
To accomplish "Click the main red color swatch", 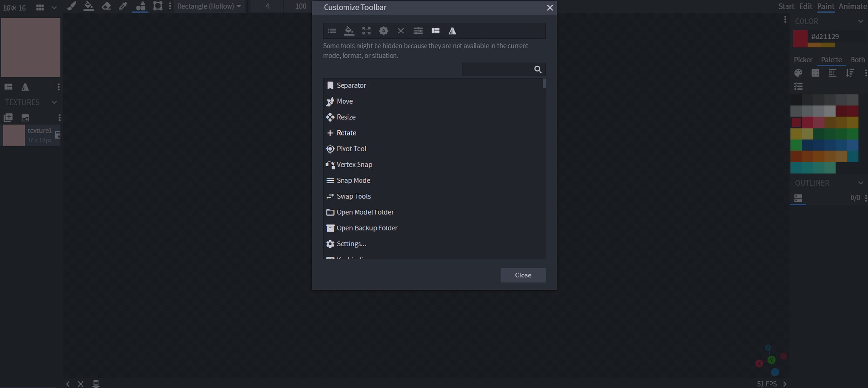I will click(x=800, y=38).
